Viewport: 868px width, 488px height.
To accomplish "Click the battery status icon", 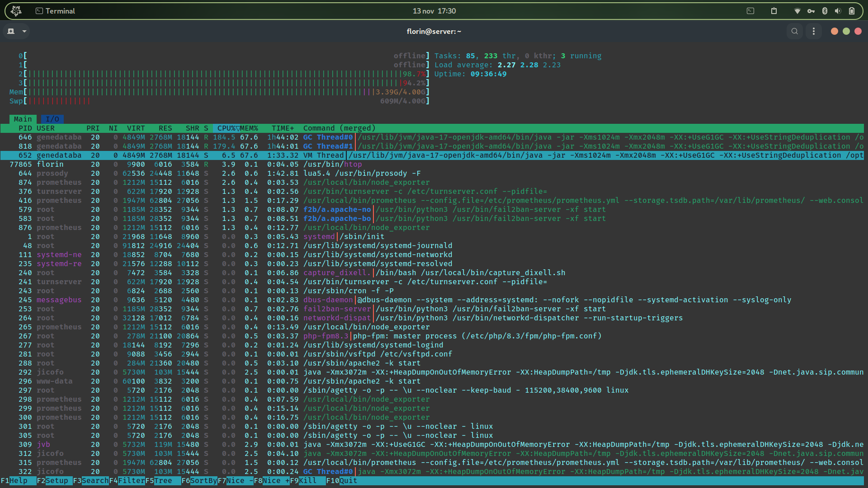I will click(852, 11).
